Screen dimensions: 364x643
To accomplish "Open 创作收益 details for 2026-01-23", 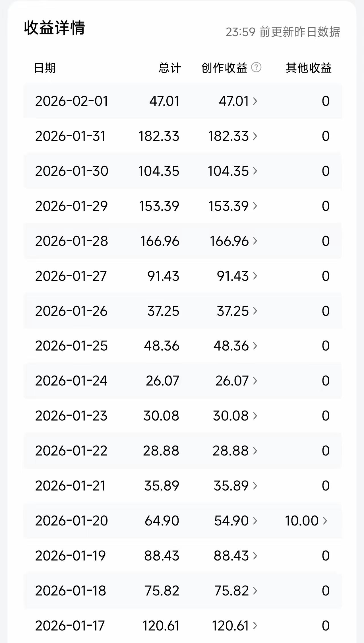I will point(255,416).
